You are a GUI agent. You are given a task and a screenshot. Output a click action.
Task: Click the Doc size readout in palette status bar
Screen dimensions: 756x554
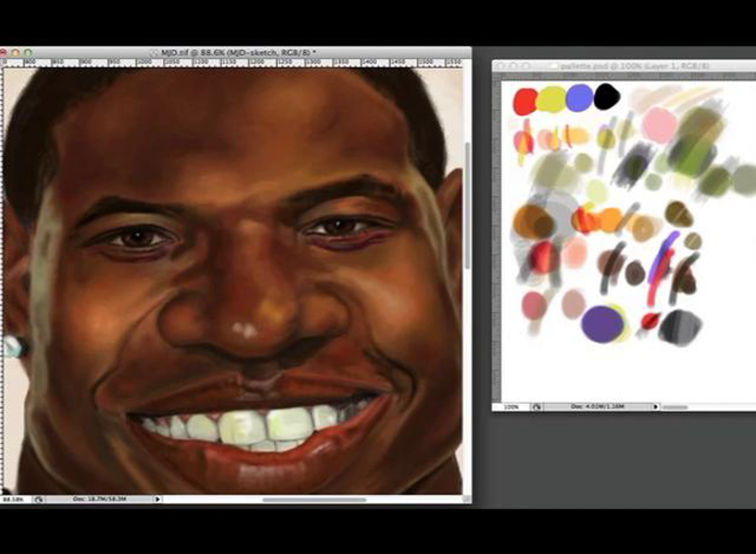coord(597,407)
